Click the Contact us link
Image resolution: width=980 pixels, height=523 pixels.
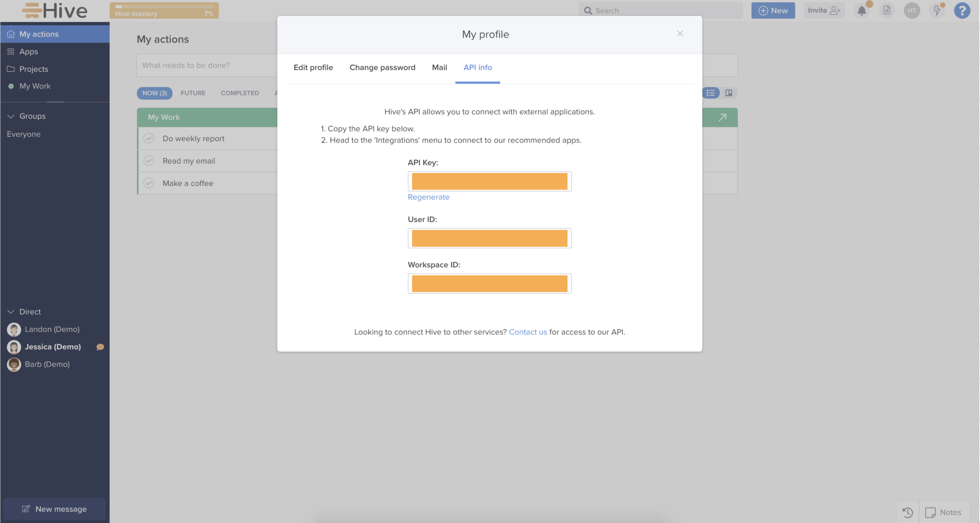528,332
